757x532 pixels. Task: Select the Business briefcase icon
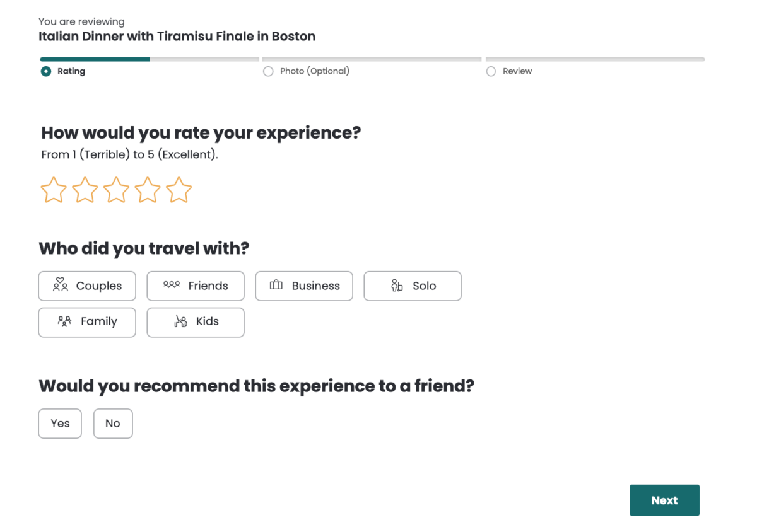pos(276,285)
